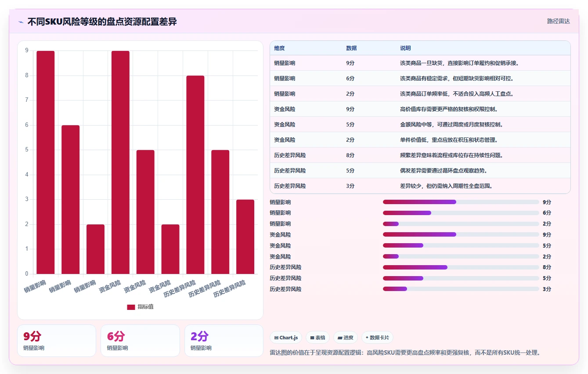This screenshot has width=588, height=374.
Task: Click the 历史差异风险 chart bar with value 3
Action: coord(245,237)
